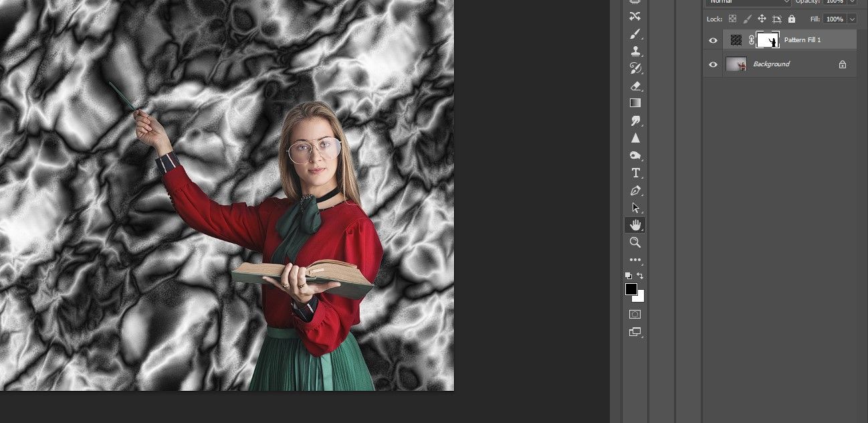
Task: Toggle lock image pixels brush icon
Action: click(x=747, y=19)
